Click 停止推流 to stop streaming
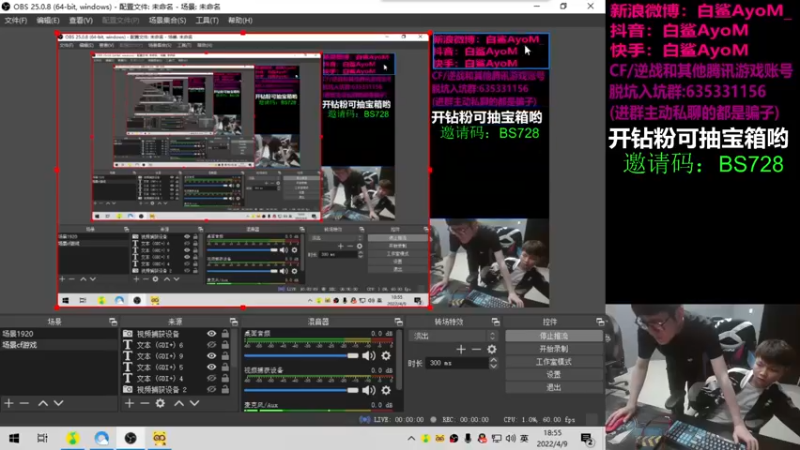The image size is (800, 450). click(x=554, y=336)
